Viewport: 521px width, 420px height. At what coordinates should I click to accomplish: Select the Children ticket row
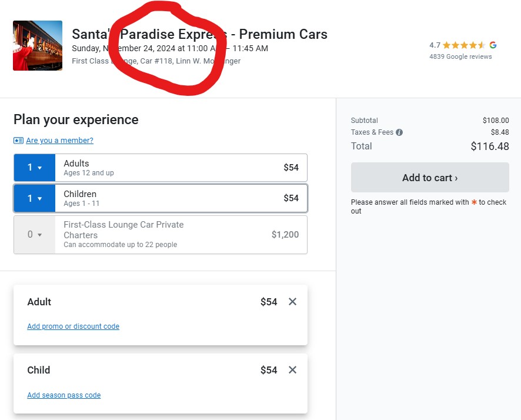tap(176, 198)
